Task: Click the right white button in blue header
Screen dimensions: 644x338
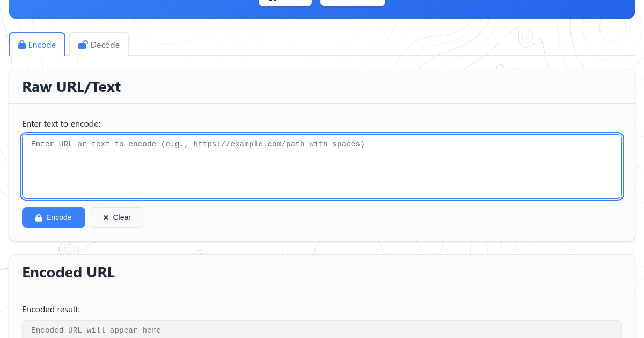Action: click(353, 2)
